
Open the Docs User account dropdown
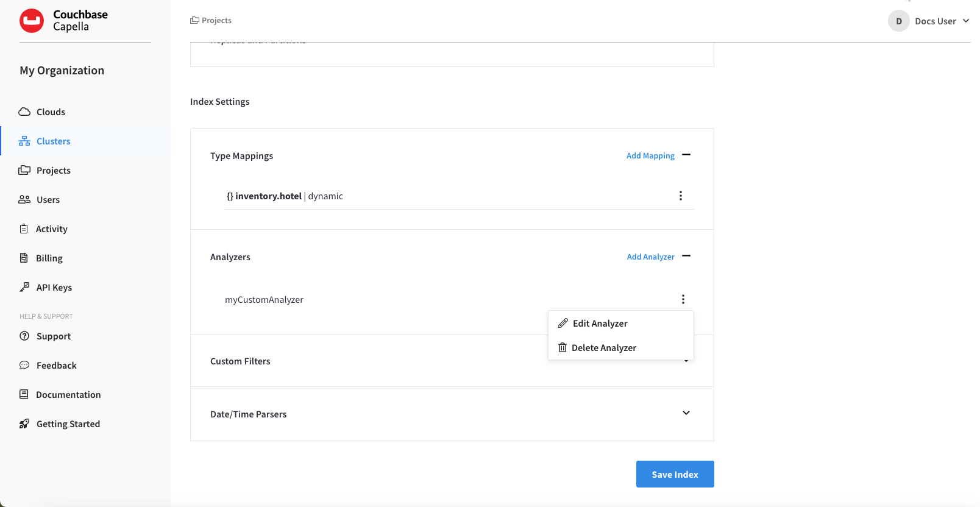[x=929, y=21]
